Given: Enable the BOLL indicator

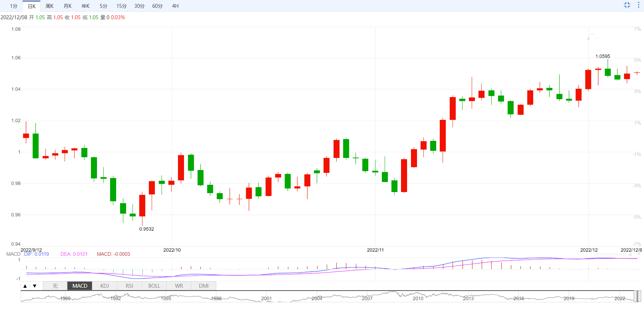Looking at the screenshot, I should 154,286.
